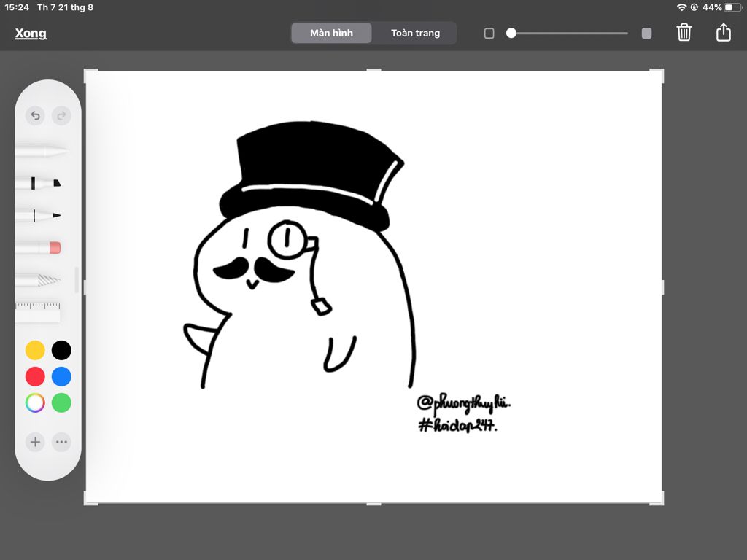Image resolution: width=747 pixels, height=560 pixels.
Task: Select the pencil tool
Action: click(x=39, y=216)
